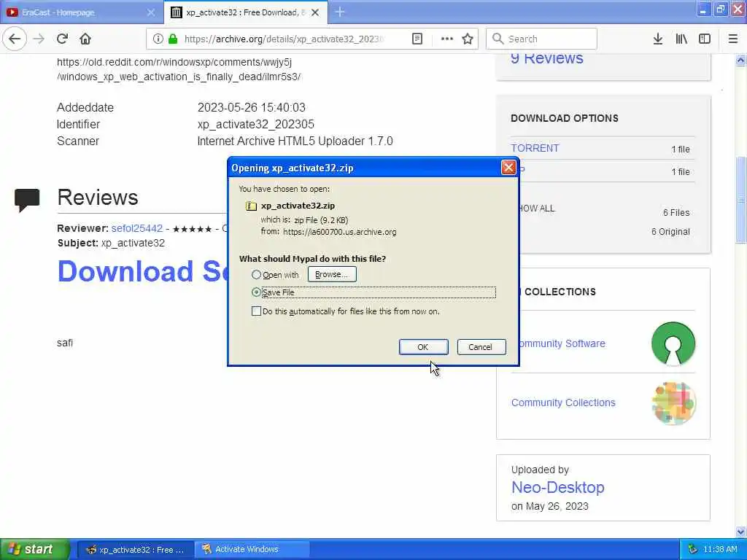
Task: Bookmark this page with the star icon
Action: tap(468, 39)
